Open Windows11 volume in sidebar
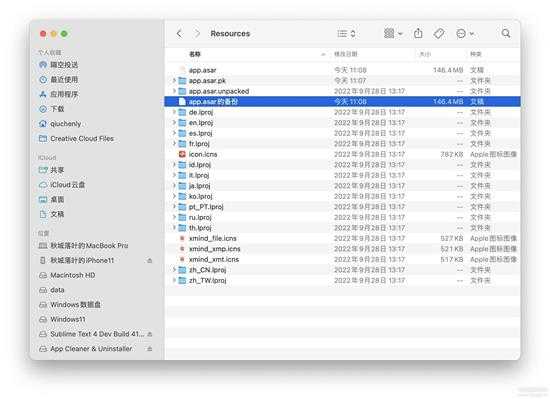550x399 pixels. tap(62, 319)
